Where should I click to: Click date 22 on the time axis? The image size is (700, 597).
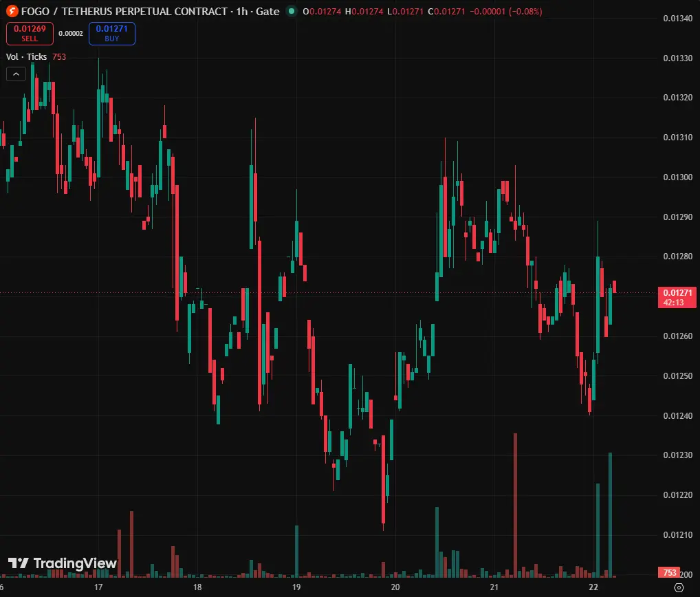[593, 587]
